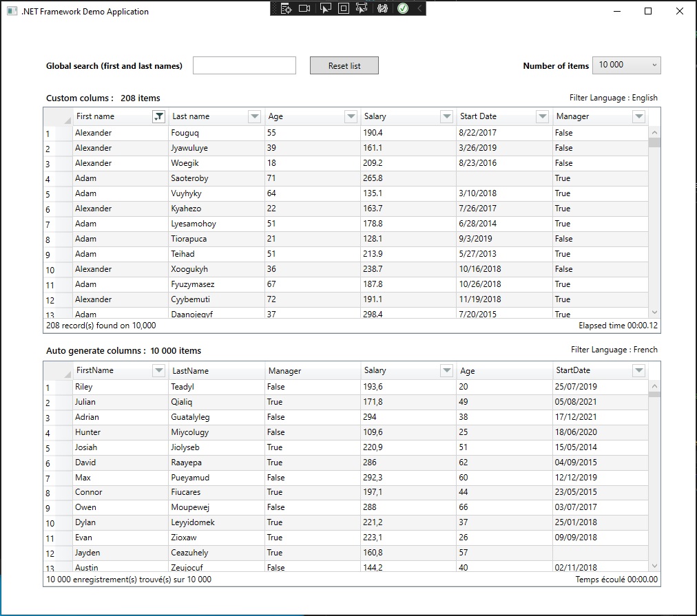
Task: Select cell Jyawuluye in top grid
Action: point(216,148)
